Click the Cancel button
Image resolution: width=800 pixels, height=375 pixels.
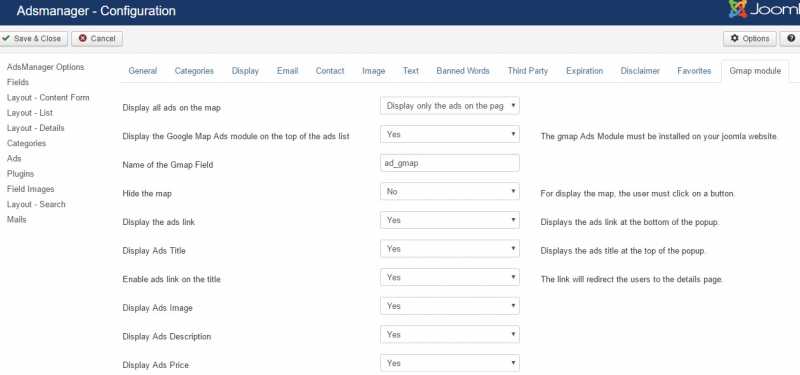(x=97, y=38)
